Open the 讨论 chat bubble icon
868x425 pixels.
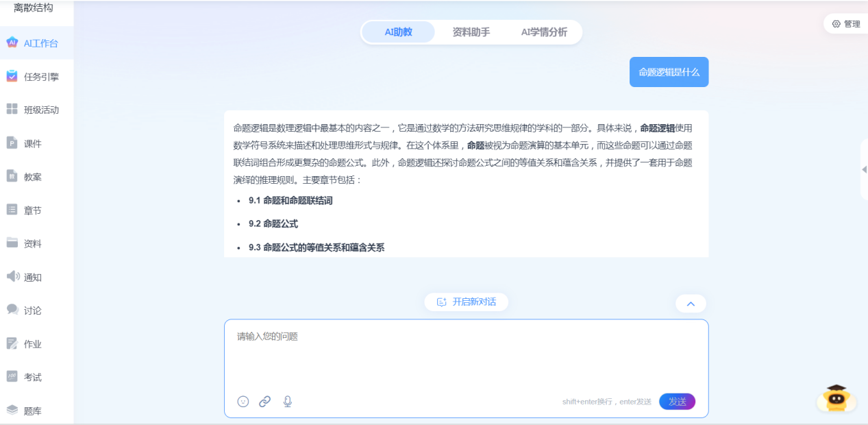12,310
